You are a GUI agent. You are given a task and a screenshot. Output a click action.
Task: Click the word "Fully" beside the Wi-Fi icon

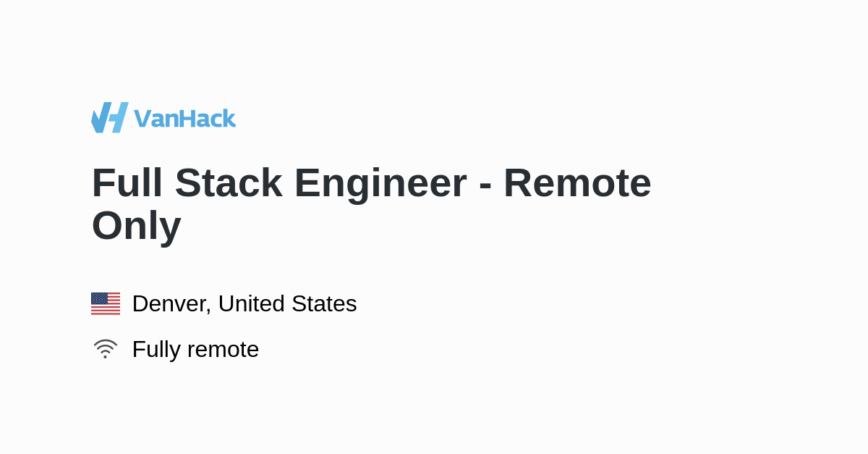156,349
